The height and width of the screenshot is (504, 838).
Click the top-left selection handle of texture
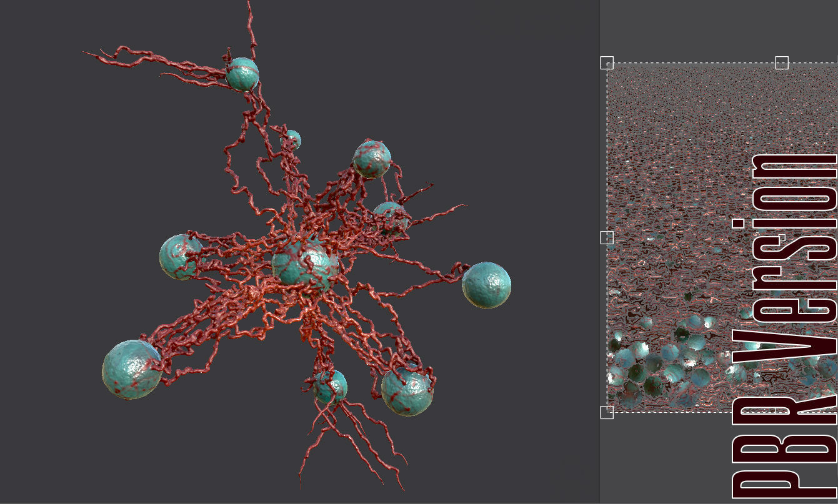607,62
